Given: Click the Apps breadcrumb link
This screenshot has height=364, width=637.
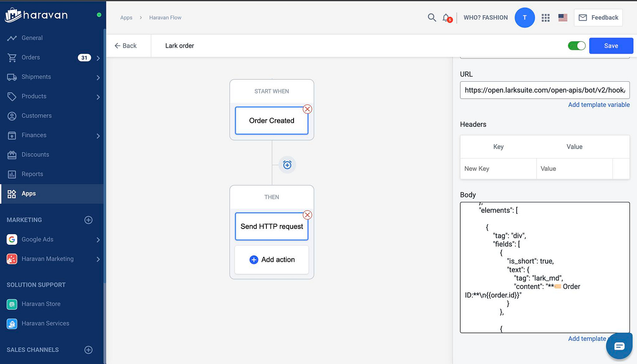Looking at the screenshot, I should coord(126,17).
